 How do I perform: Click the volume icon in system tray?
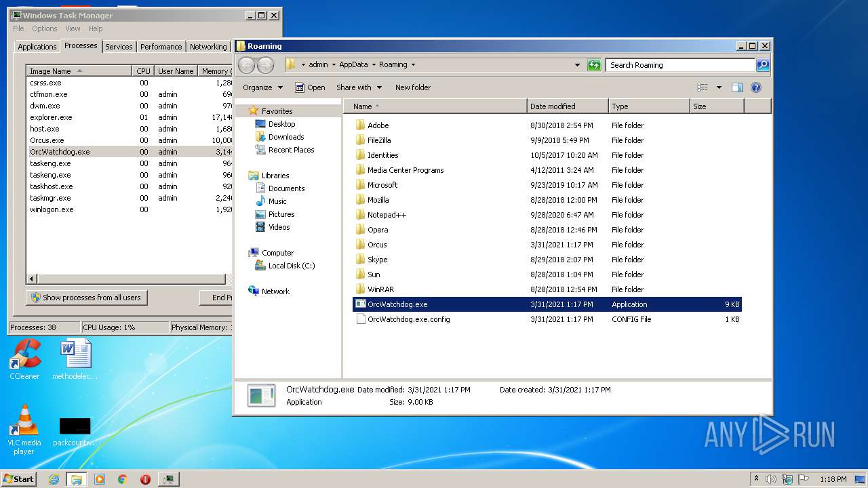tap(772, 479)
